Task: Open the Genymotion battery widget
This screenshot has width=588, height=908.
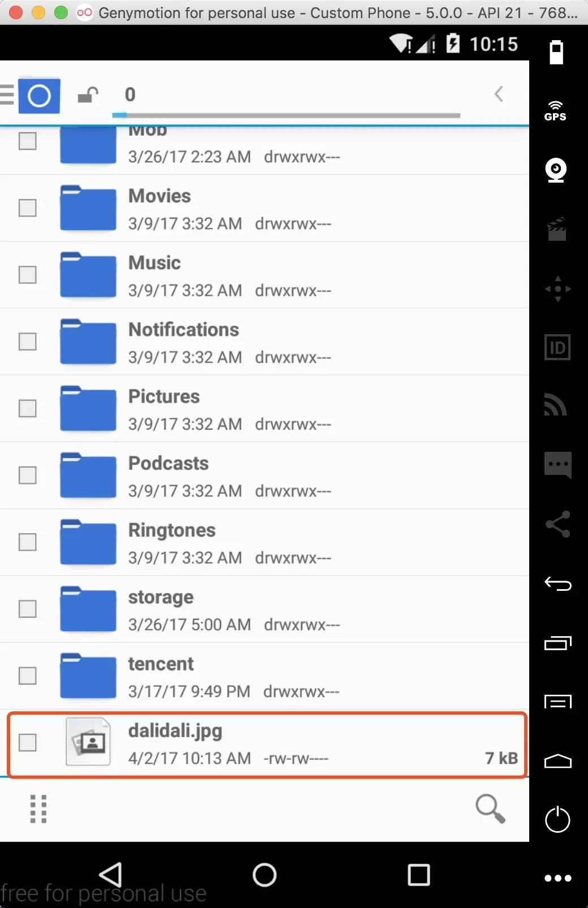Action: coord(556,52)
